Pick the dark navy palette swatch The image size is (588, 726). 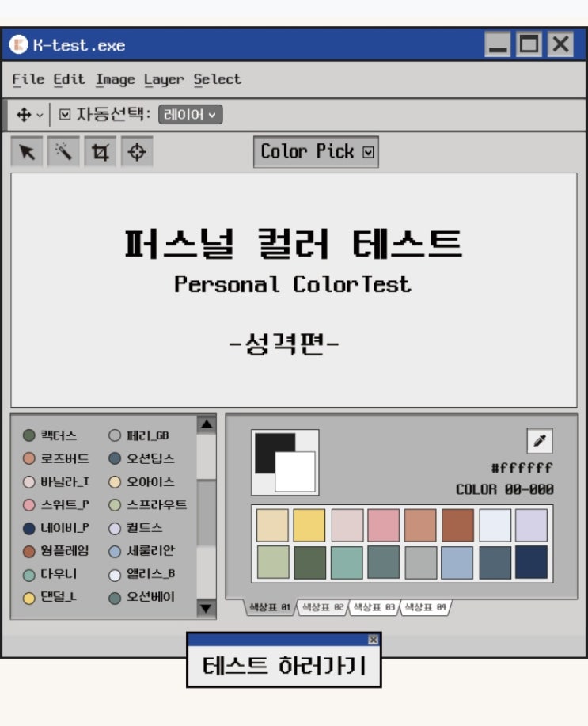(x=531, y=563)
